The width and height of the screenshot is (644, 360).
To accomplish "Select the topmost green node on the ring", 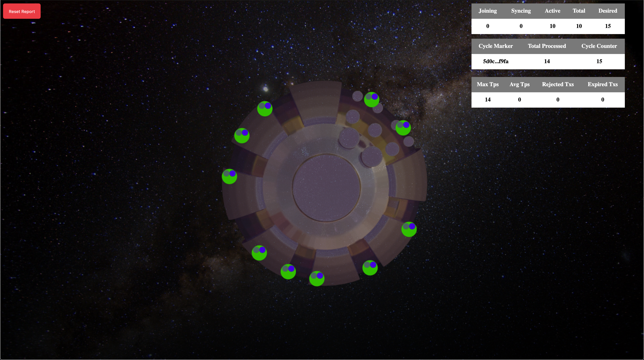I will click(x=371, y=100).
